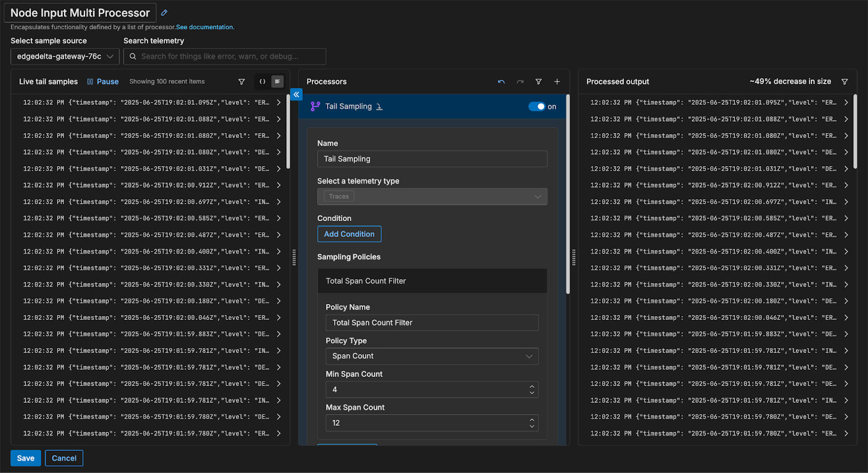The image size is (868, 473).
Task: Click the Processors panel vertical scrollbar
Action: point(567,195)
